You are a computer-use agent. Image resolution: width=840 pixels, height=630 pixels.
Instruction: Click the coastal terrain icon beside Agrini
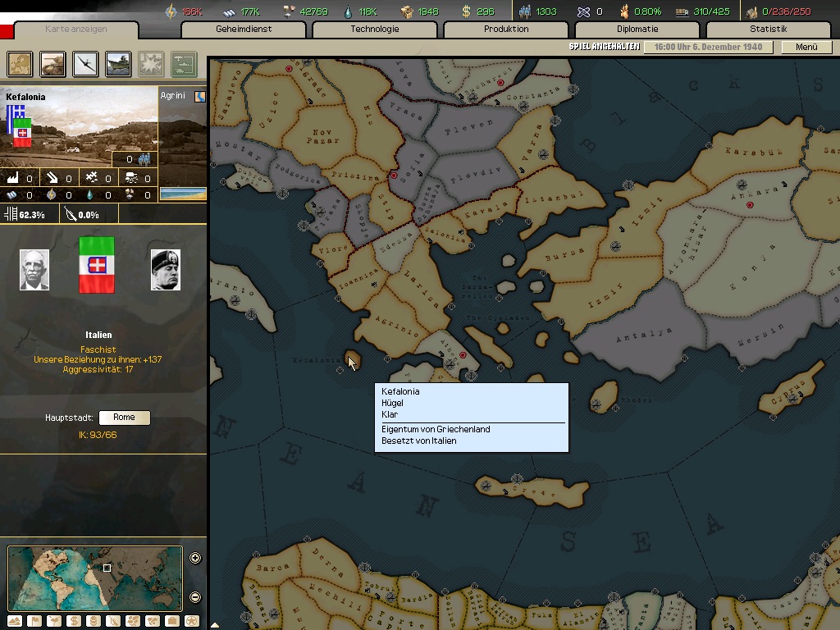coord(200,96)
